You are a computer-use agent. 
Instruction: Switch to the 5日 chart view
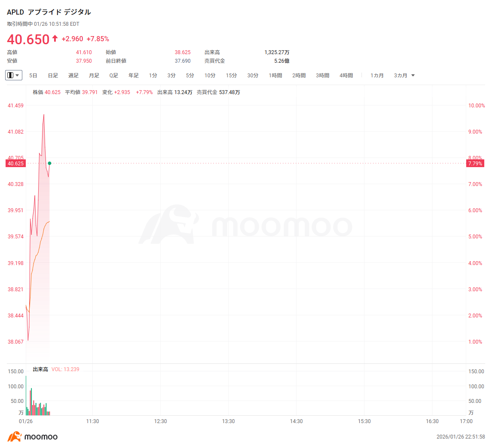[33, 76]
